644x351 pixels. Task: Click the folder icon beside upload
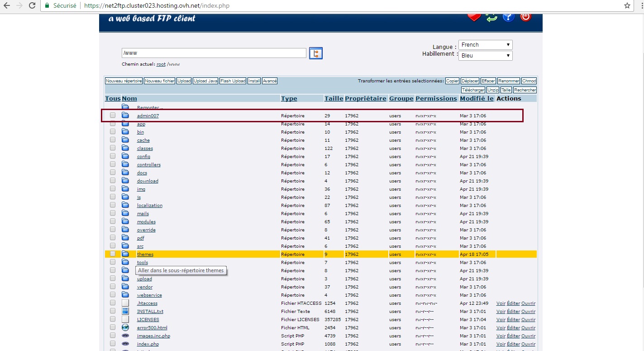[x=125, y=279]
